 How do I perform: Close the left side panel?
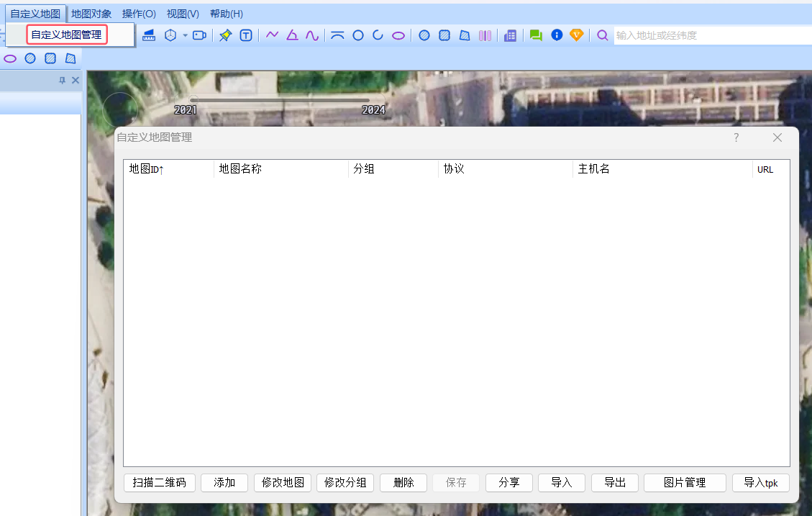click(x=76, y=81)
